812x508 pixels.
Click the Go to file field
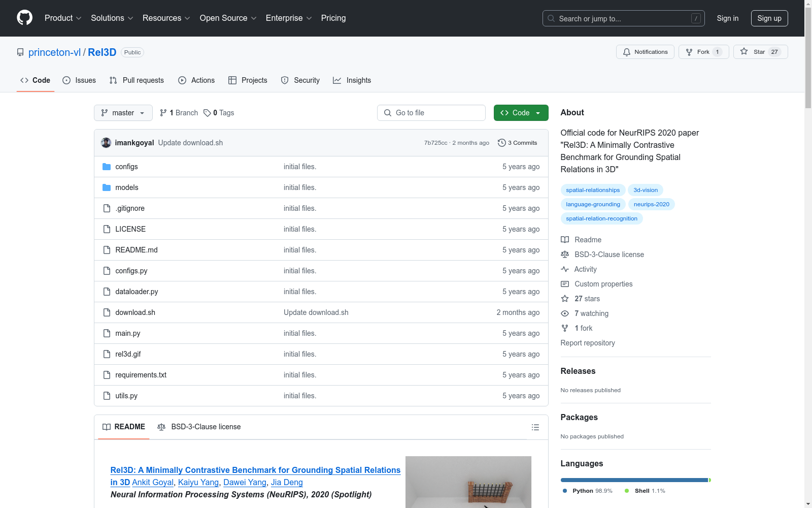431,113
